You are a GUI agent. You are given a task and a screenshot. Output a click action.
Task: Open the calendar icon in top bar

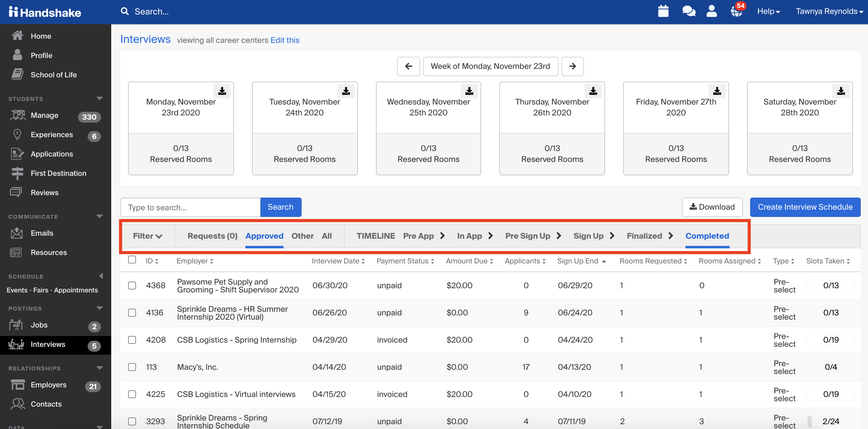(x=663, y=11)
